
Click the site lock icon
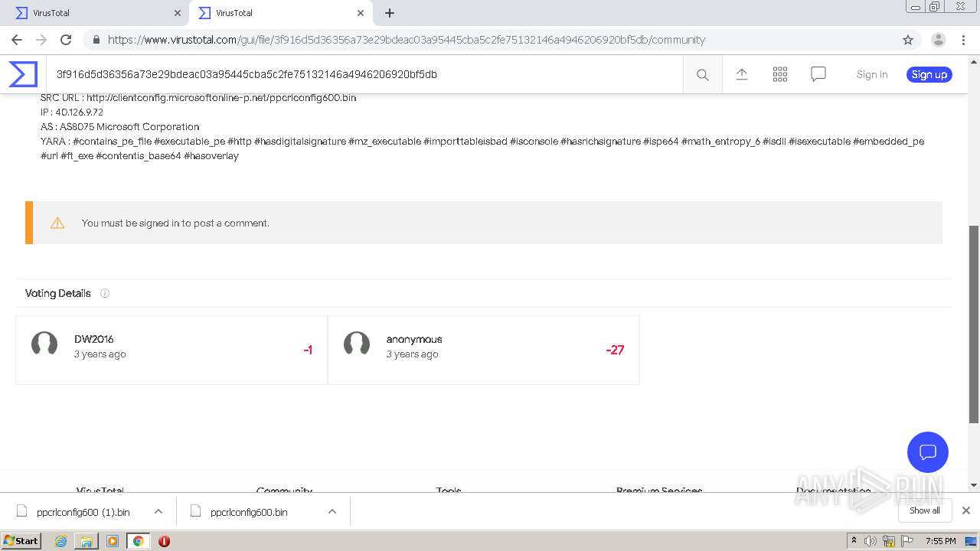(x=96, y=40)
